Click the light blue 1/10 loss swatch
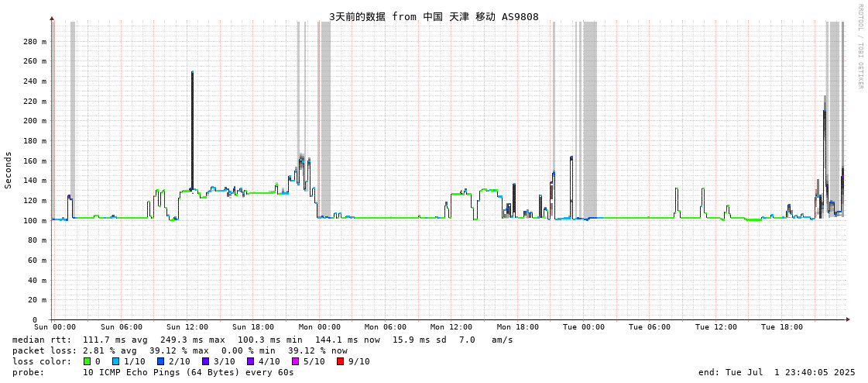Image resolution: width=868 pixels, height=383 pixels. pyautogui.click(x=115, y=361)
